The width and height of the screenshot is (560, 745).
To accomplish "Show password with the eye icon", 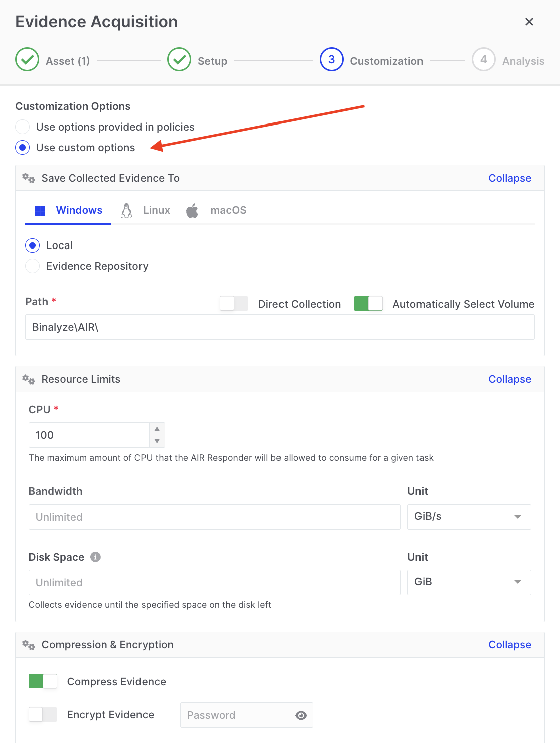I will (x=301, y=715).
